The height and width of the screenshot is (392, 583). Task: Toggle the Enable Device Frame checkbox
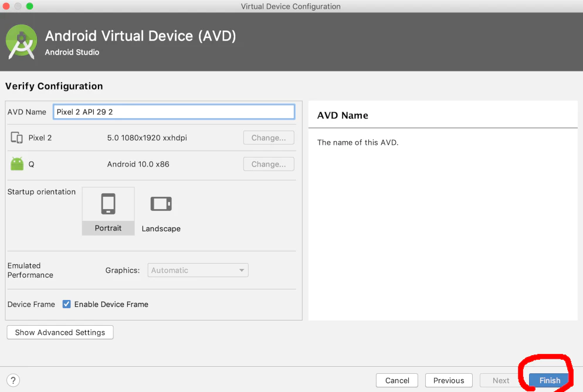coord(66,304)
